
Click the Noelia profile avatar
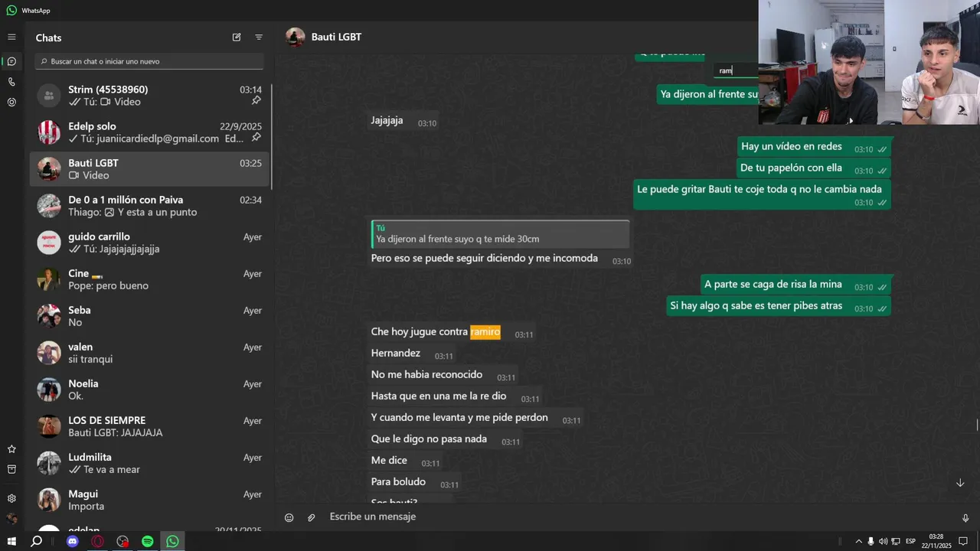coord(49,390)
